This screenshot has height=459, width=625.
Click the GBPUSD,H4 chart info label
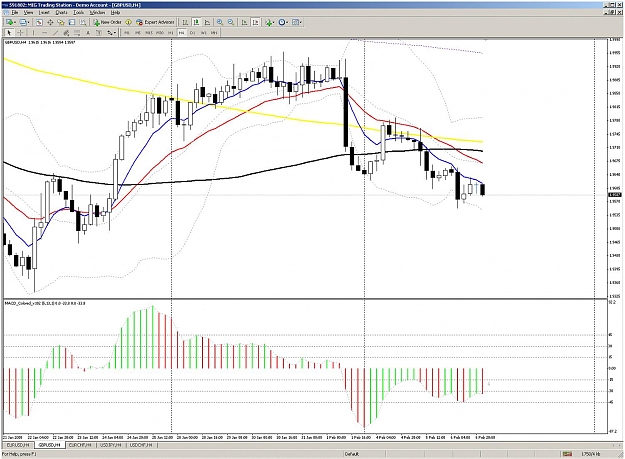coord(40,42)
